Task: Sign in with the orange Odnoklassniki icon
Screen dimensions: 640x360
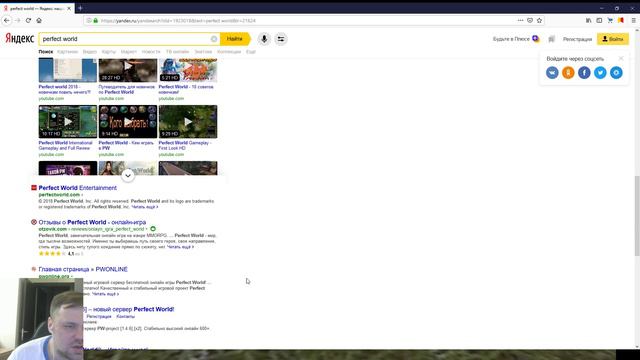Action: [568, 73]
